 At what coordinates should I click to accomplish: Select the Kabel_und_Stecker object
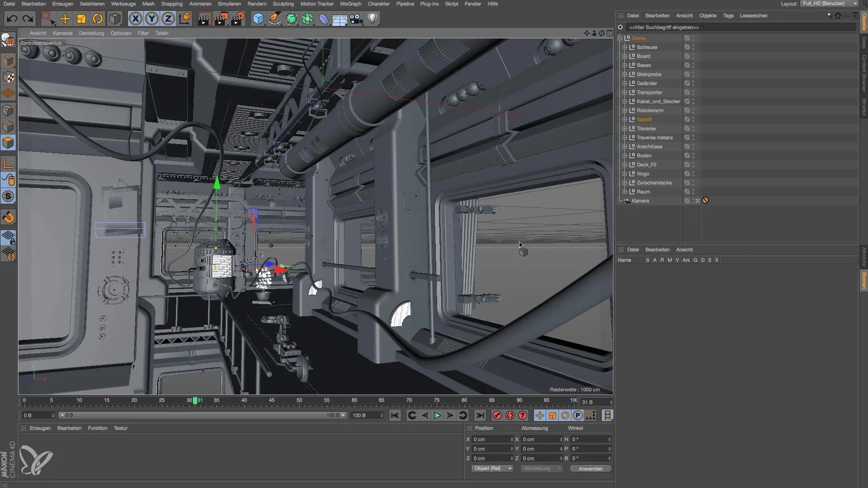click(658, 101)
